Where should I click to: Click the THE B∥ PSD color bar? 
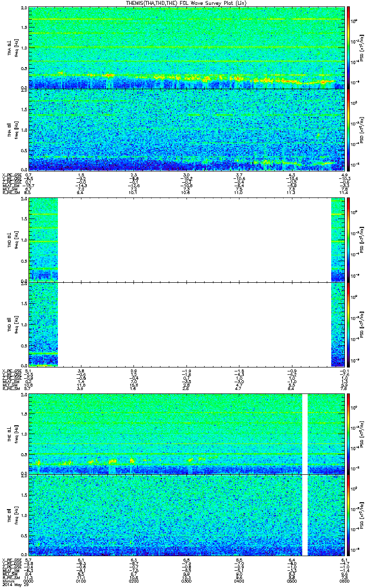[348, 515]
